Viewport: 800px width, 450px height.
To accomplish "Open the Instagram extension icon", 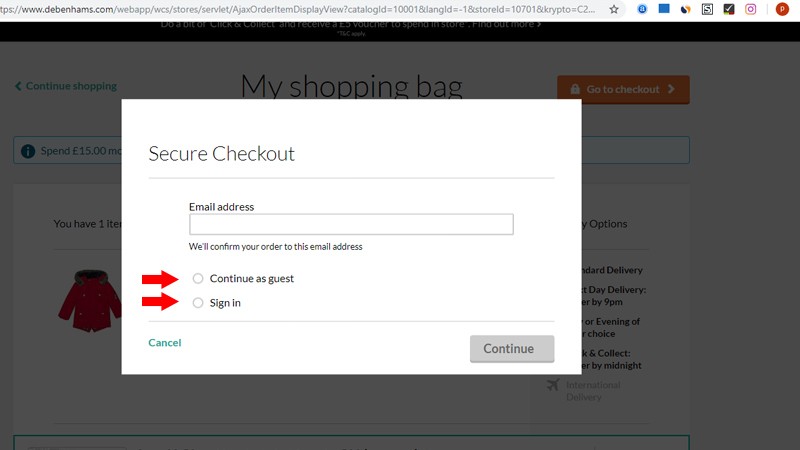I will (750, 9).
